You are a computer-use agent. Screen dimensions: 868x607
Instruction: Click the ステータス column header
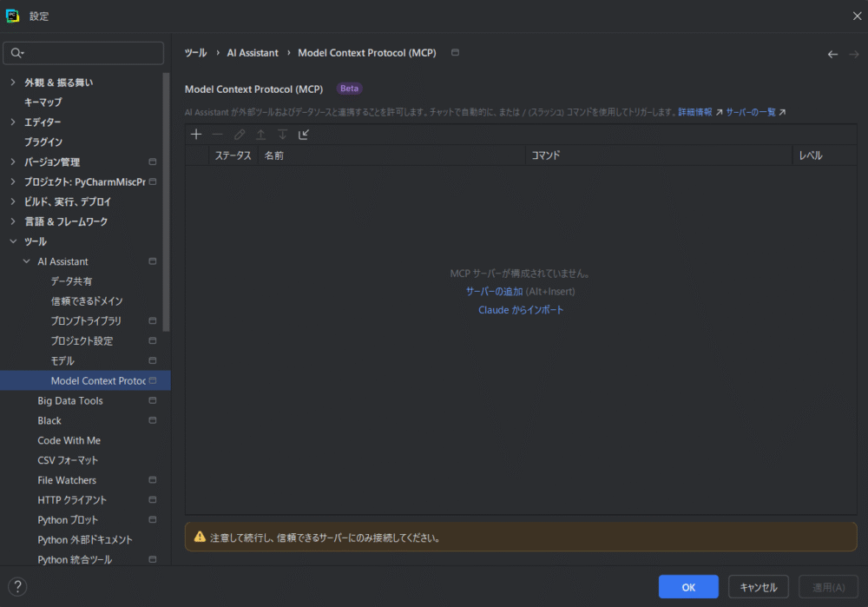233,155
